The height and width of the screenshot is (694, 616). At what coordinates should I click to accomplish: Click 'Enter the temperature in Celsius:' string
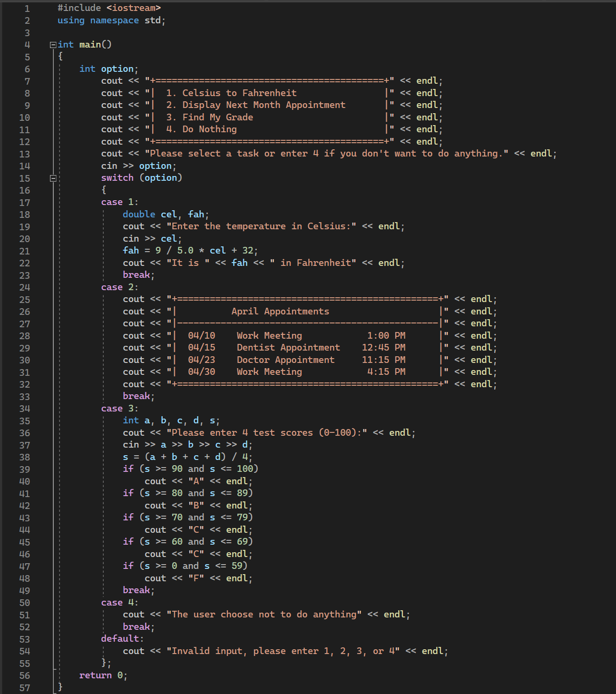pos(261,226)
